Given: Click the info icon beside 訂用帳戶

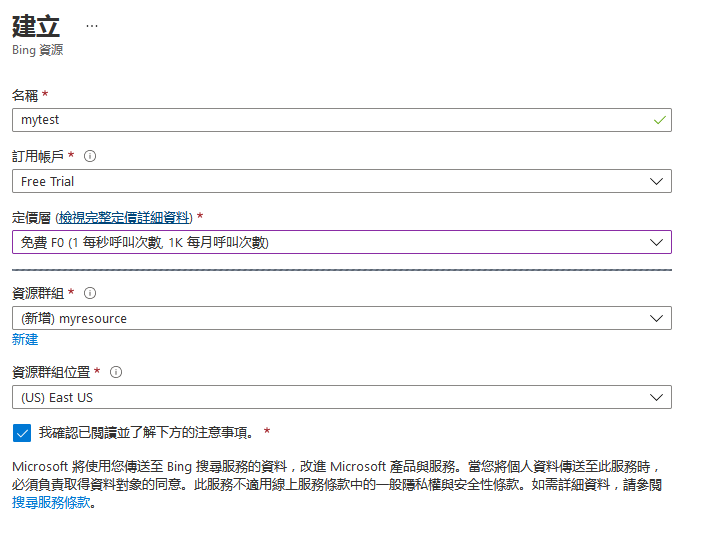Looking at the screenshot, I should (x=90, y=156).
